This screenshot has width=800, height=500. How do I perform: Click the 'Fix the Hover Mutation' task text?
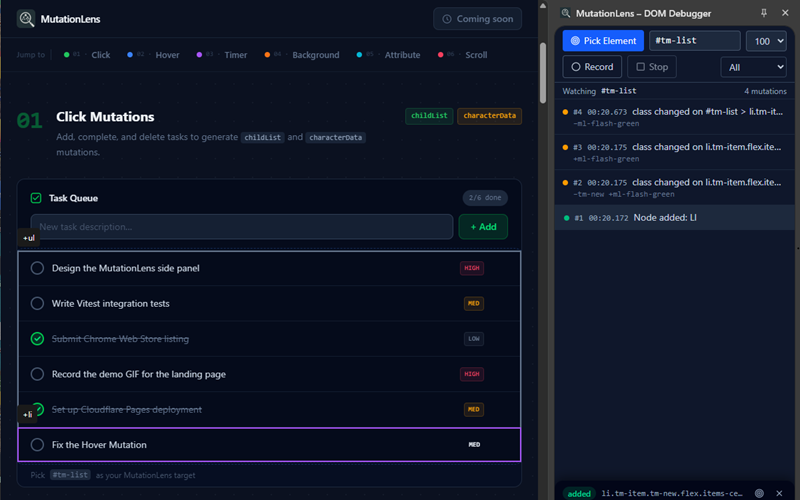[99, 445]
